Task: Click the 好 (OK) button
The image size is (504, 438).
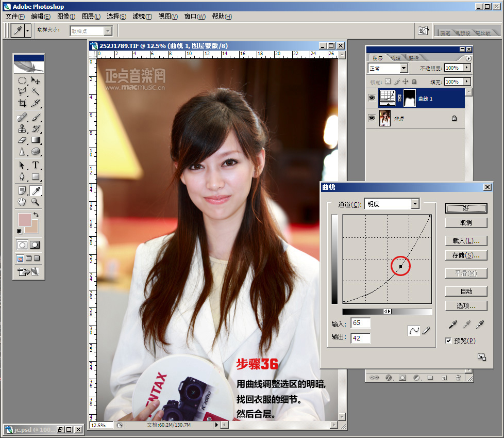Action: pyautogui.click(x=466, y=208)
